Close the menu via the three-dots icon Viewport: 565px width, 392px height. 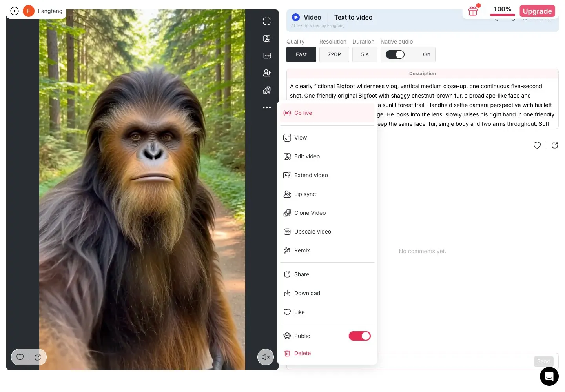(267, 107)
